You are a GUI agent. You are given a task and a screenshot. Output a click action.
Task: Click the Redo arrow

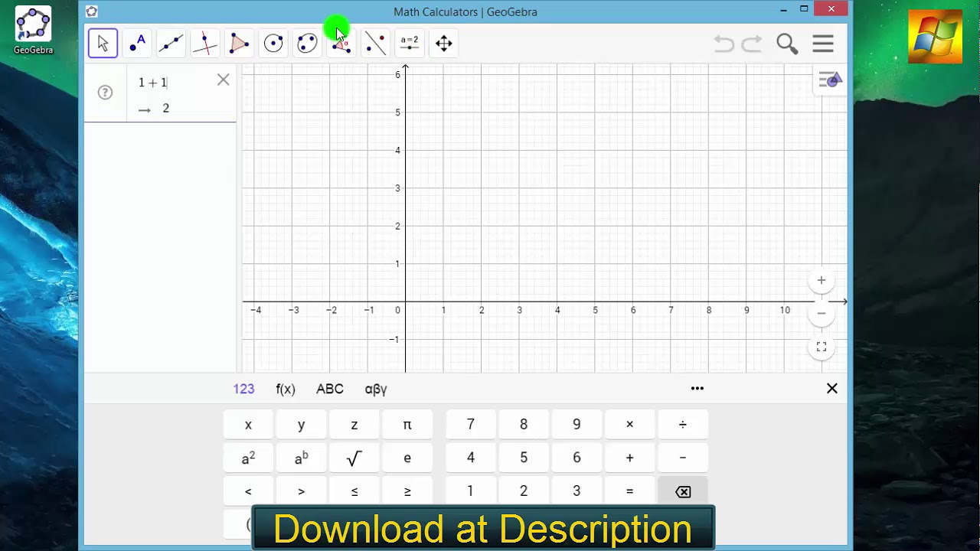click(x=752, y=44)
